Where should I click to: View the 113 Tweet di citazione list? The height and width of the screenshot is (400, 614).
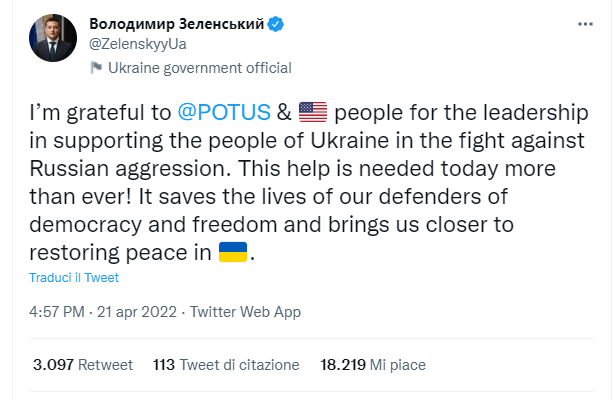tap(226, 365)
